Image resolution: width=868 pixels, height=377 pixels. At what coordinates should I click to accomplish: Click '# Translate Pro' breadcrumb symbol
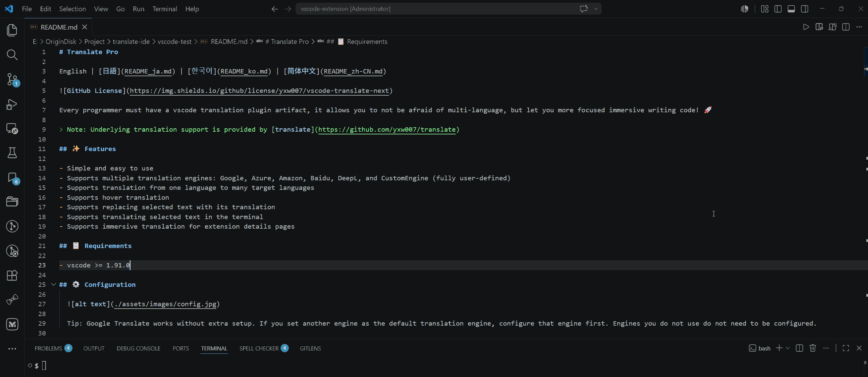[x=282, y=42]
